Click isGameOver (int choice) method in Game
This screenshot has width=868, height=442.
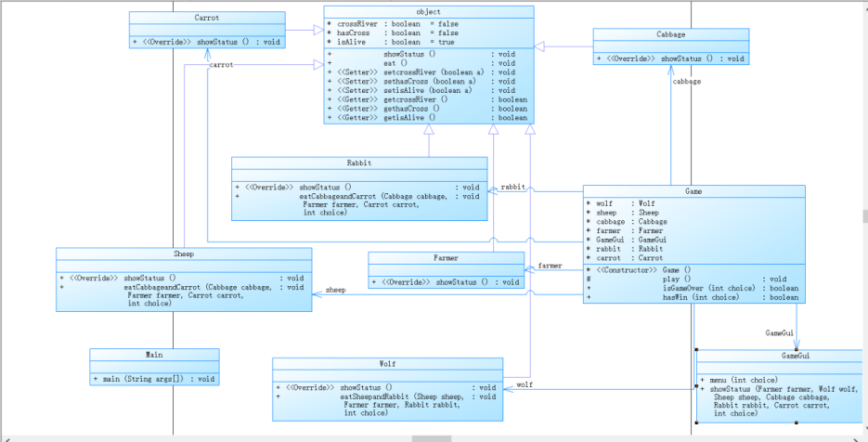coord(692,288)
